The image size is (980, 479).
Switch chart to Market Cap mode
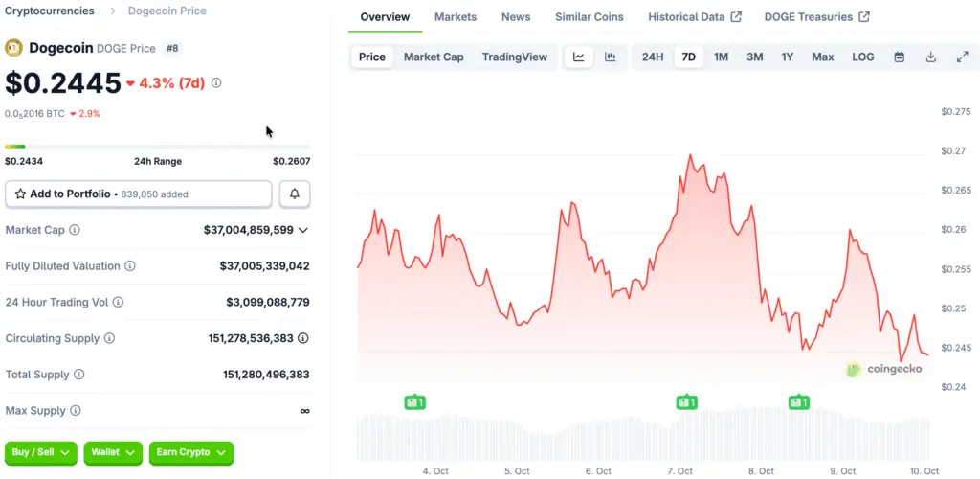(434, 57)
